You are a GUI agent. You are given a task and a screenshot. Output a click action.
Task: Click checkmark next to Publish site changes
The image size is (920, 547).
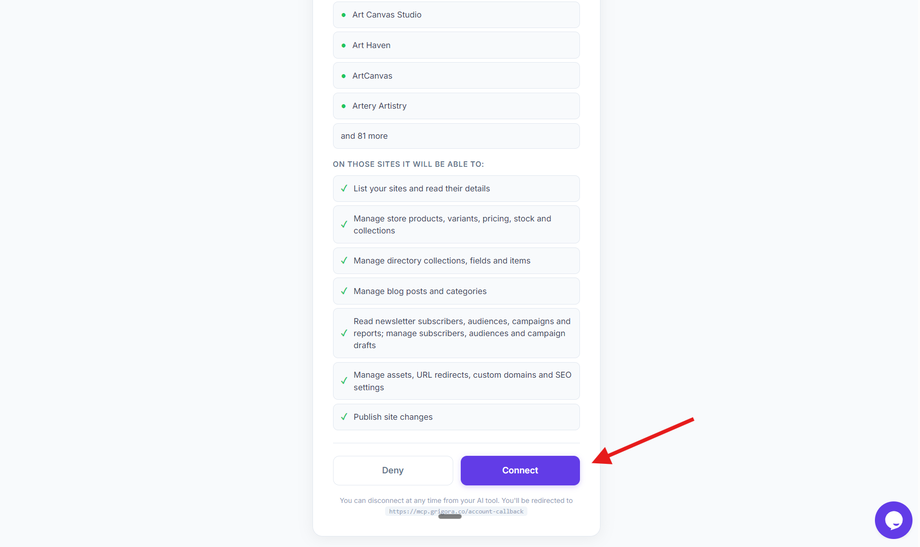click(344, 417)
